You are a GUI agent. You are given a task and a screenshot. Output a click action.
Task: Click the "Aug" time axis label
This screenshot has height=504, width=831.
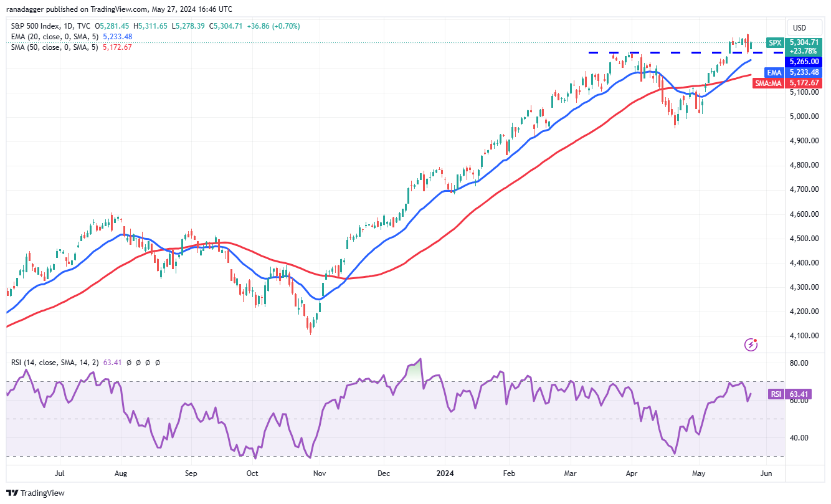(121, 473)
